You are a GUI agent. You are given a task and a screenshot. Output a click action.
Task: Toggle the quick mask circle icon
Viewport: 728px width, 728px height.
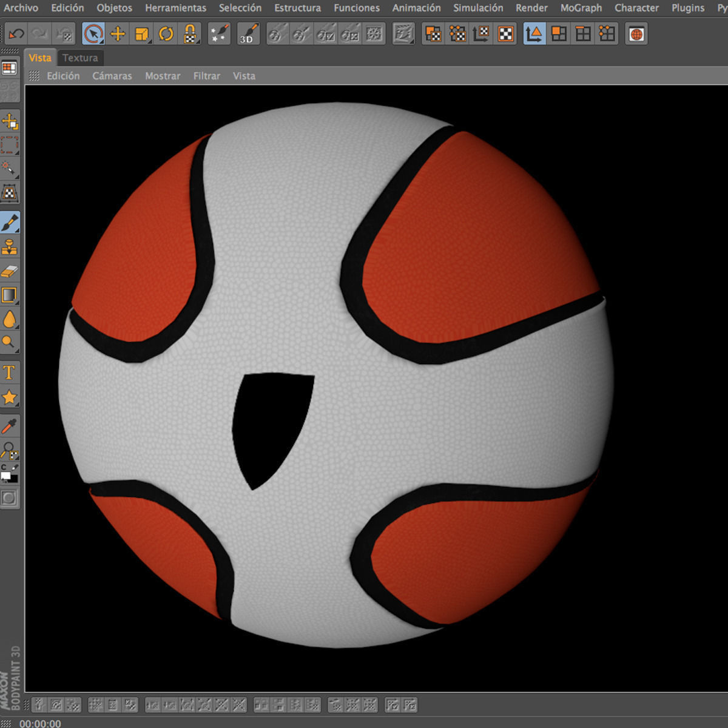point(9,499)
